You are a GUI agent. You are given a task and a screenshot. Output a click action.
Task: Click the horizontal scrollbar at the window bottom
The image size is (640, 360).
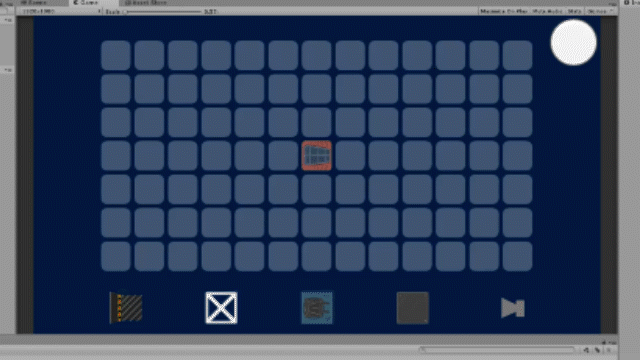(x=497, y=350)
